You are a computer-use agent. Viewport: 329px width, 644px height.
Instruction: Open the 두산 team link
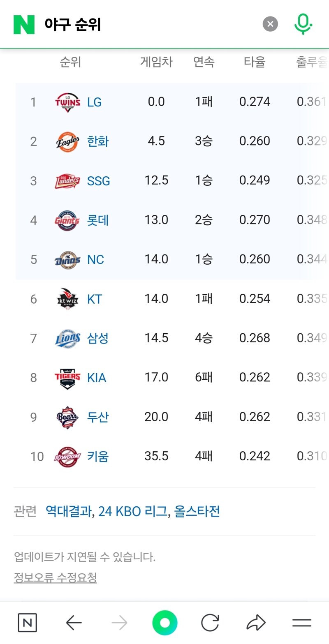coord(98,417)
